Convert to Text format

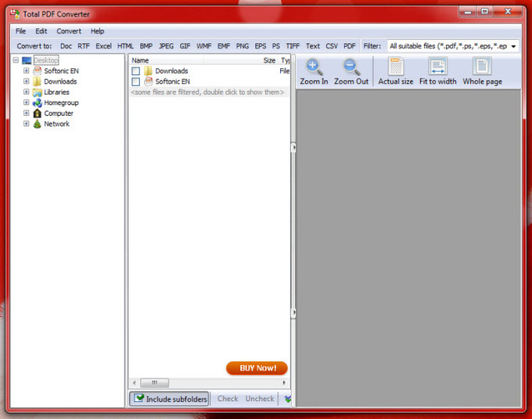tap(313, 46)
